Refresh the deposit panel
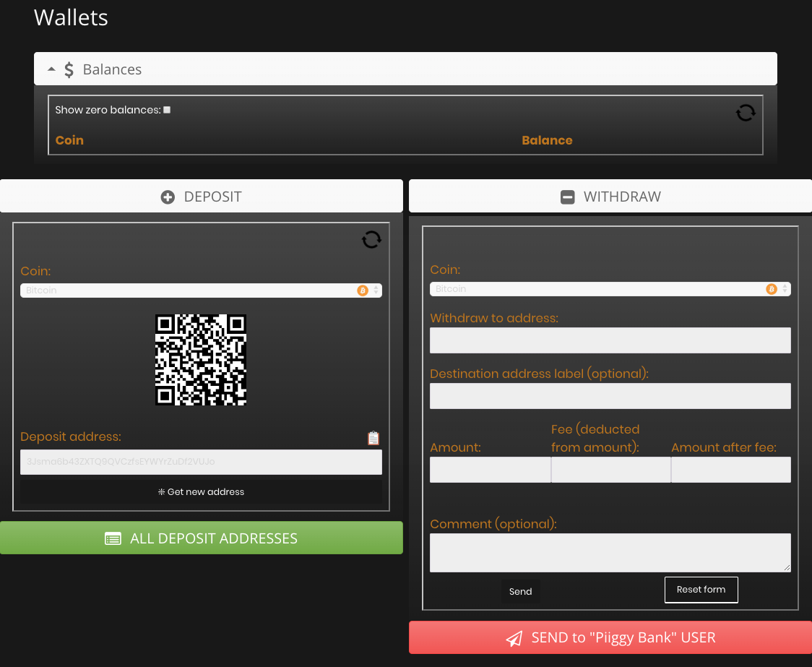The width and height of the screenshot is (812, 667). click(371, 239)
